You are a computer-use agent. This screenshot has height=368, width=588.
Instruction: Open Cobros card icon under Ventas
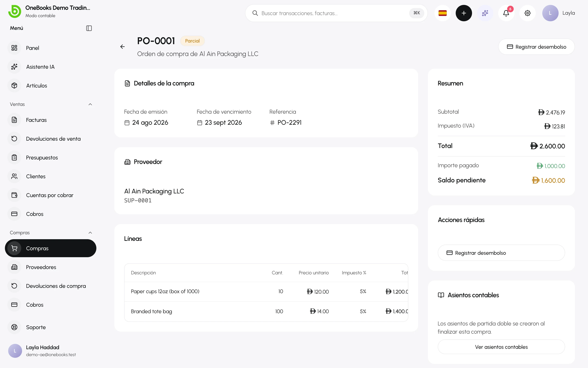(x=14, y=214)
